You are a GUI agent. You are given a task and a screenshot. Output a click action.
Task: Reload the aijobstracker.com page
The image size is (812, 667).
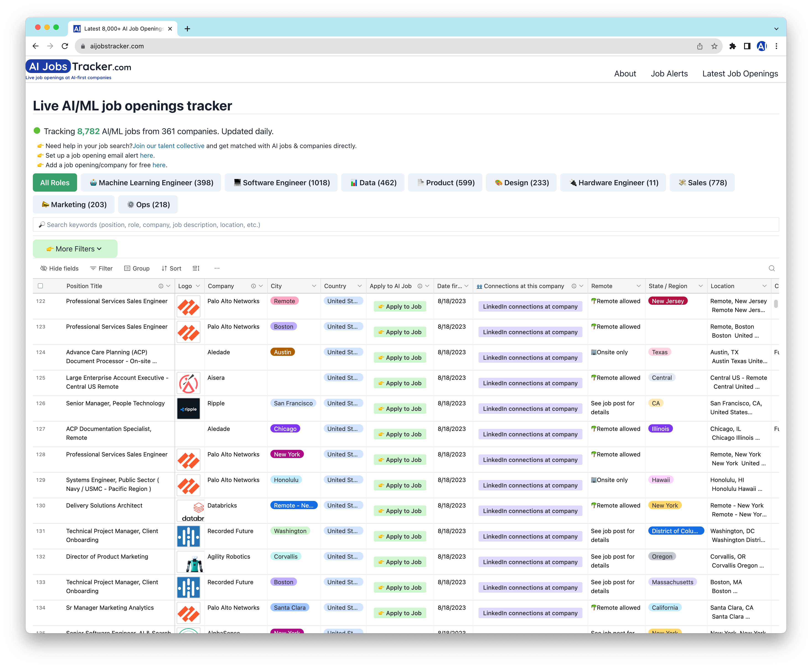tap(65, 46)
